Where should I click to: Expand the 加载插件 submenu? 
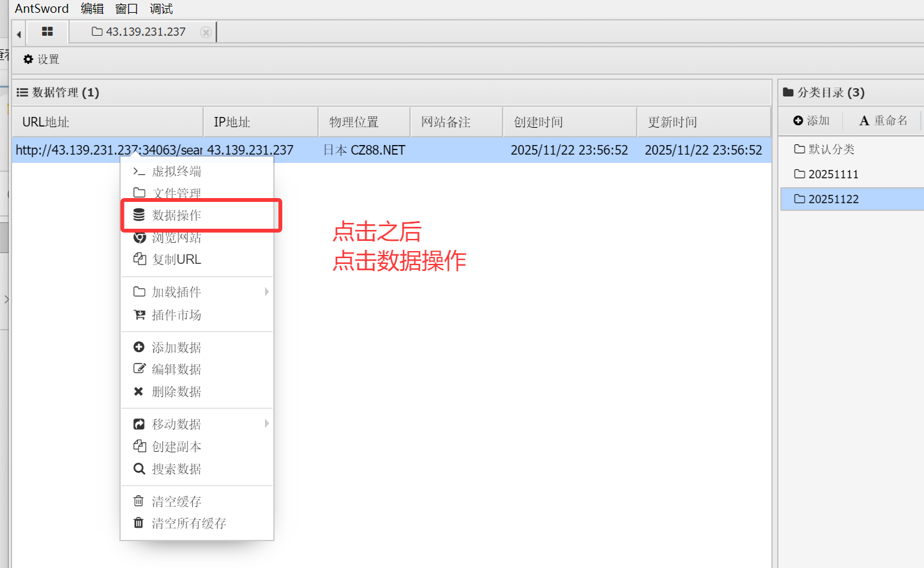point(197,292)
